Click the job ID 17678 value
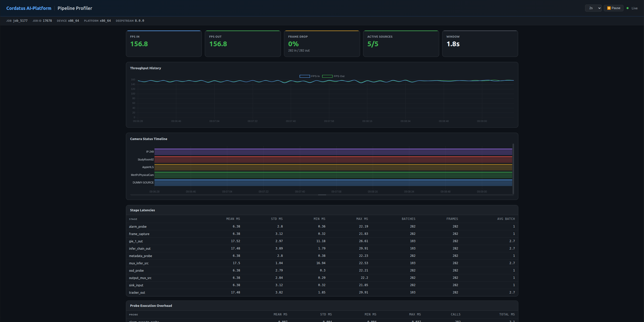 pos(47,21)
